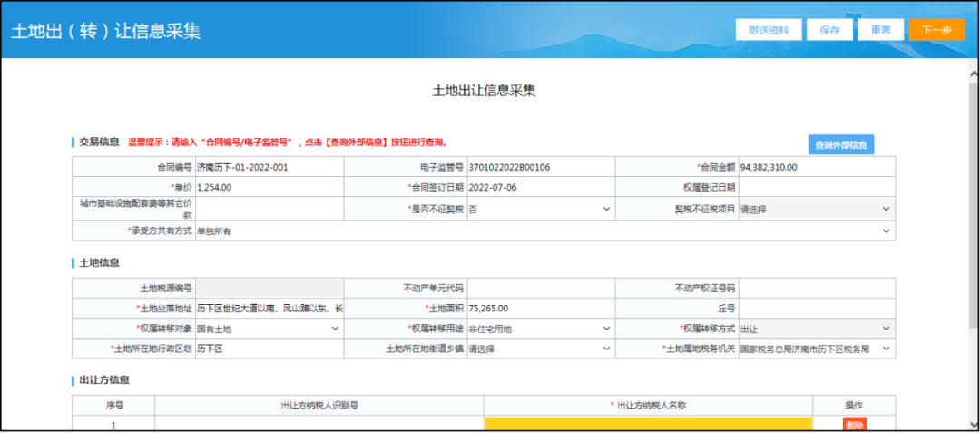The width and height of the screenshot is (980, 433).
Task: Click the 不动产权证号码 field
Action: (817, 288)
